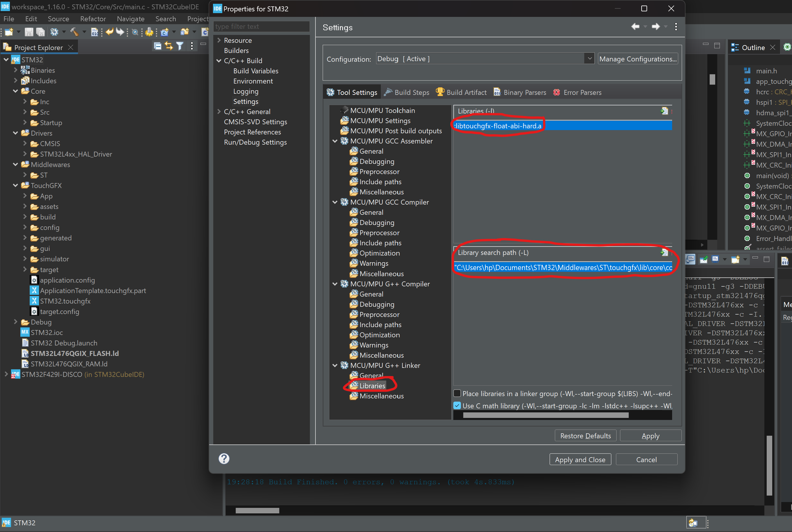Viewport: 792px width, 532px height.
Task: Click the build hammer icon in toolbar
Action: pyautogui.click(x=74, y=32)
